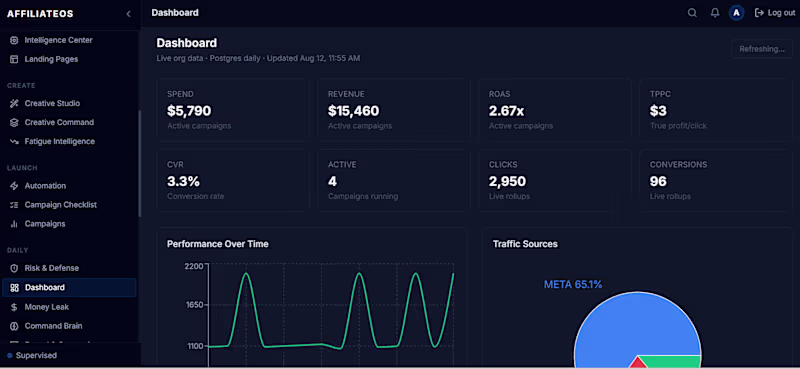Viewport: 800px width, 369px height.
Task: Click the Creative Command layers icon
Action: pos(14,122)
